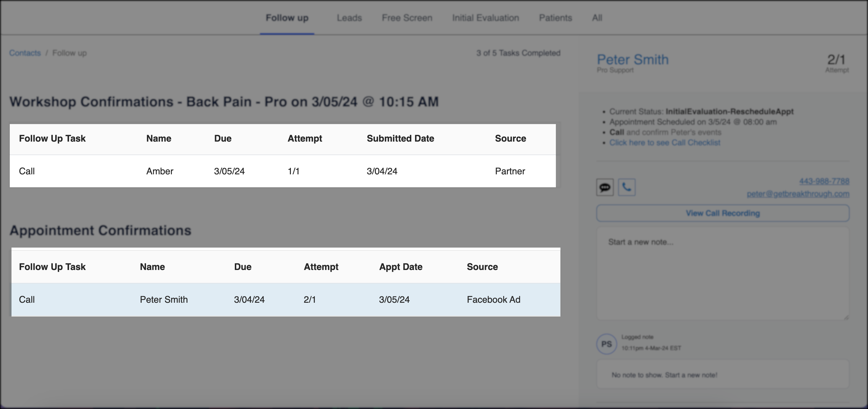Screen dimensions: 868x409
Task: Click in the Start a new note field
Action: click(x=723, y=273)
